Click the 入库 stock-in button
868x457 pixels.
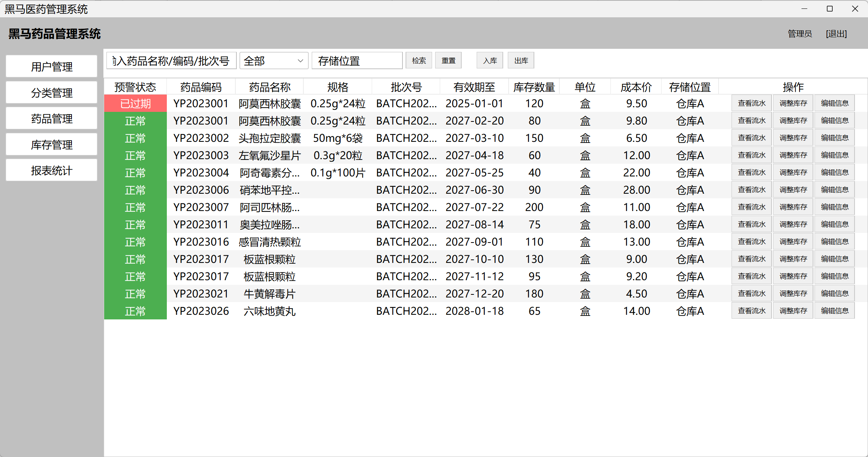(x=490, y=61)
